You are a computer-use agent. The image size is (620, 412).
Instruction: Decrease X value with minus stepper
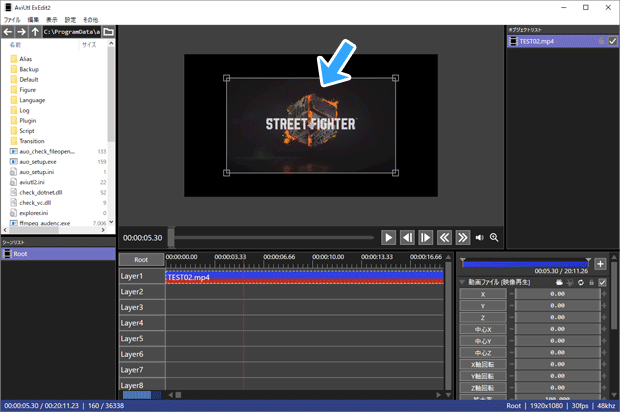click(511, 294)
